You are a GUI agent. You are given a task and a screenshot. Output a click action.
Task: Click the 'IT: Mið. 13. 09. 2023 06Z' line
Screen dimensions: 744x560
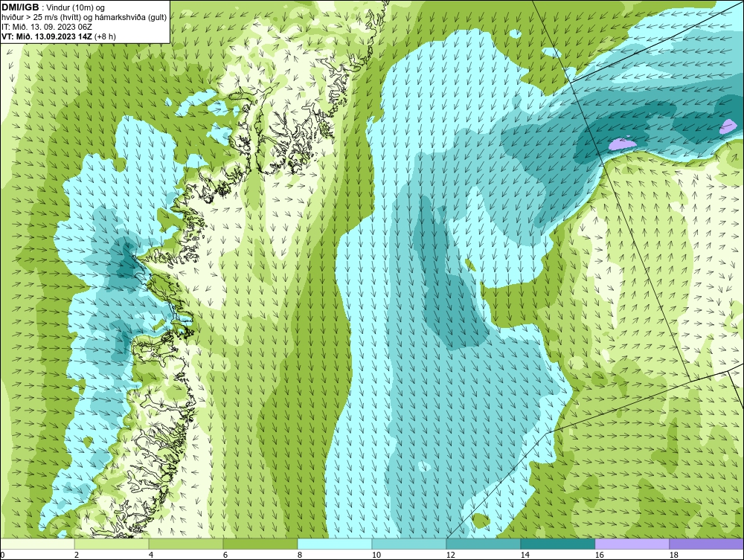[x=47, y=27]
